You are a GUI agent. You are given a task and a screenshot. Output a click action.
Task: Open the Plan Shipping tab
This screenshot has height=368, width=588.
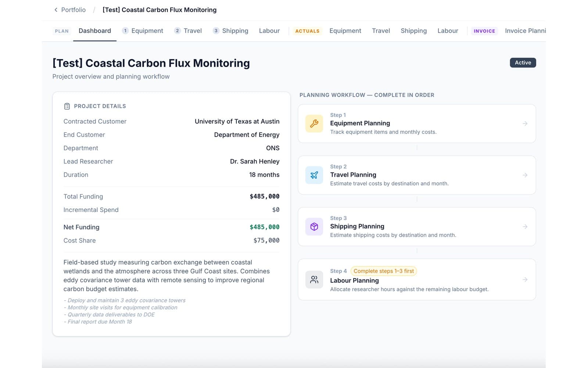[231, 31]
